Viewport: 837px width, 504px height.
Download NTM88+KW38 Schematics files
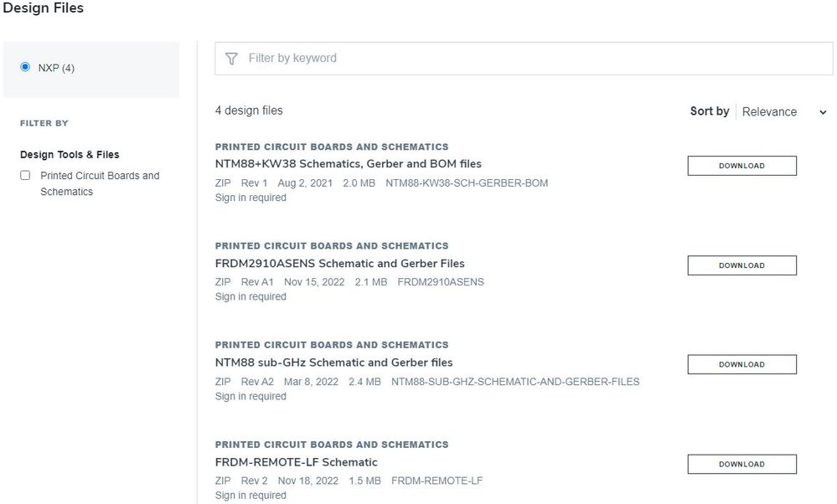[741, 166]
